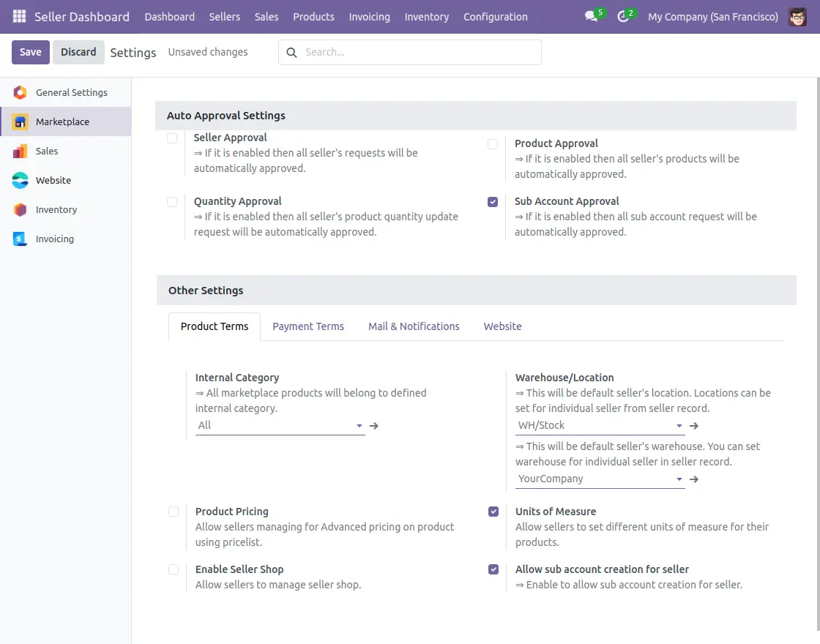Open the Sellers menu
The image size is (820, 644).
coord(224,16)
